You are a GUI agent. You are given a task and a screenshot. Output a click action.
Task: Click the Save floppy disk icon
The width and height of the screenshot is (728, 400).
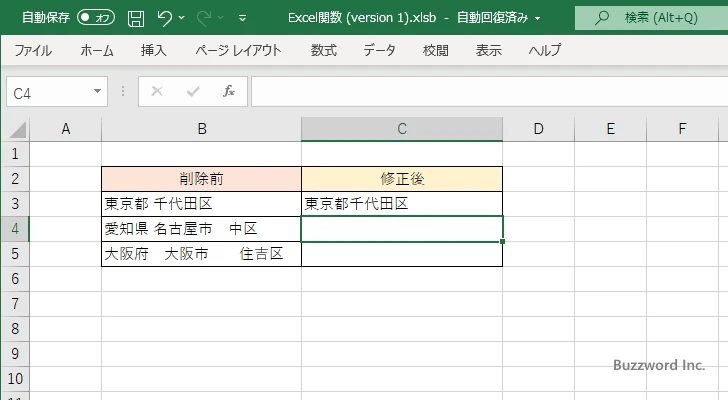(x=136, y=18)
